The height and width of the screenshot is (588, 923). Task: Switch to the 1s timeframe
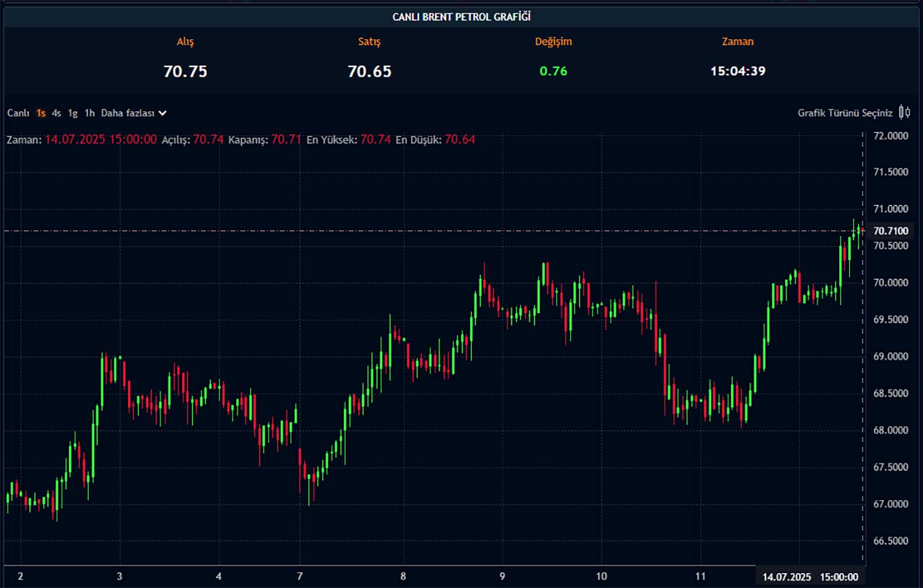click(x=41, y=113)
